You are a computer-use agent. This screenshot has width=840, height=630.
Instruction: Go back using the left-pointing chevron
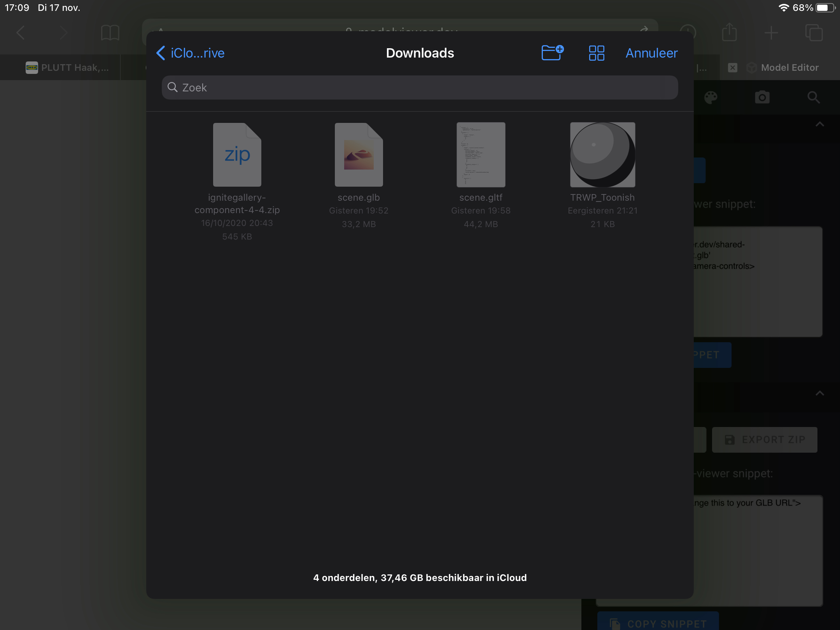coord(160,53)
